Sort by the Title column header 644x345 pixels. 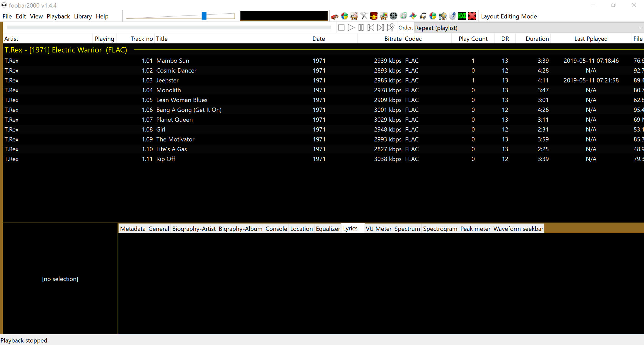coord(233,39)
